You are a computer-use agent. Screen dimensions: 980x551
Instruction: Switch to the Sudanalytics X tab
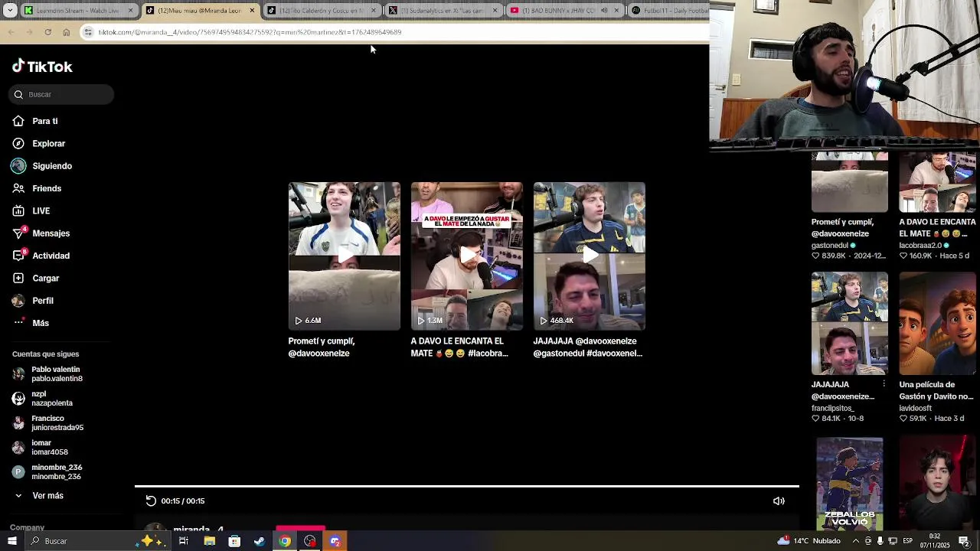(443, 11)
